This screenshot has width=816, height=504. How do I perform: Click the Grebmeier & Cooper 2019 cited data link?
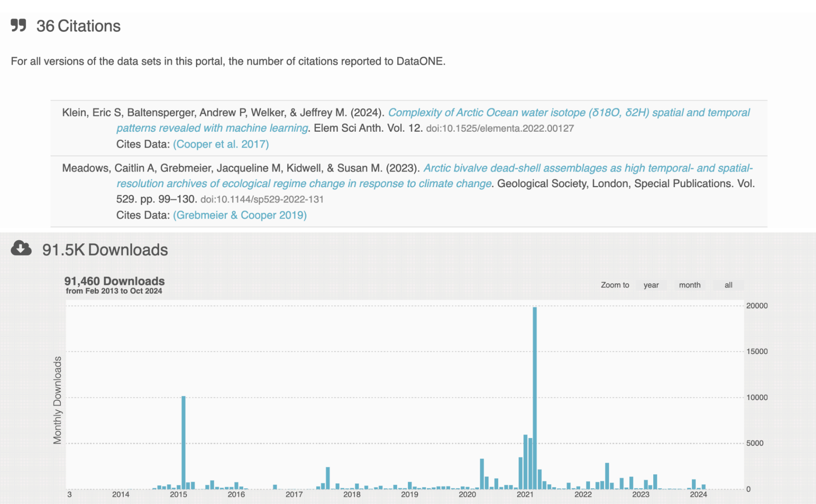click(x=240, y=215)
